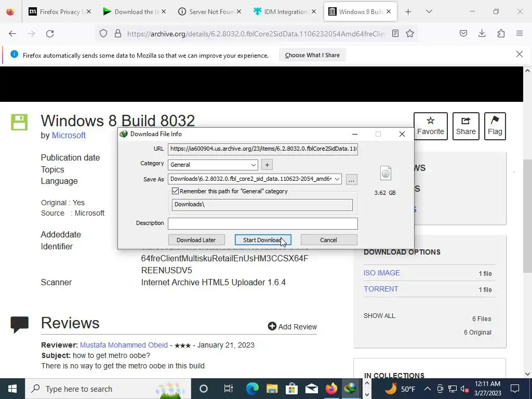Image resolution: width=532 pixels, height=399 pixels.
Task: Click page vertical scrollbar thumb
Action: click(527, 216)
